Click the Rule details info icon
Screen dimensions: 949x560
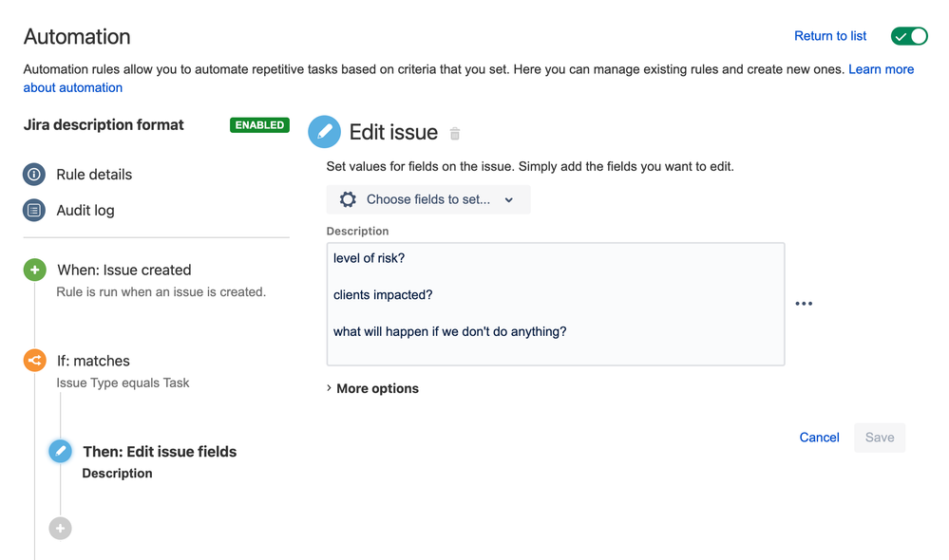point(34,174)
